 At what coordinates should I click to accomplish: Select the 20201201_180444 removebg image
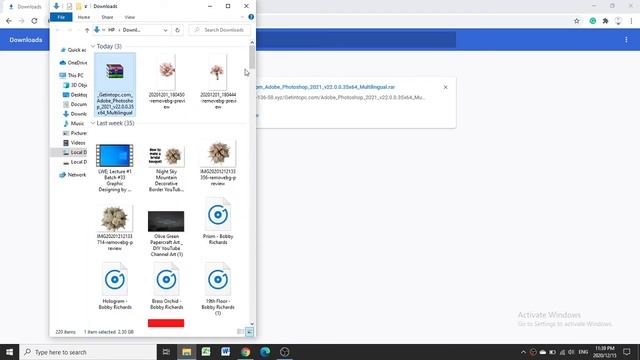pyautogui.click(x=218, y=82)
